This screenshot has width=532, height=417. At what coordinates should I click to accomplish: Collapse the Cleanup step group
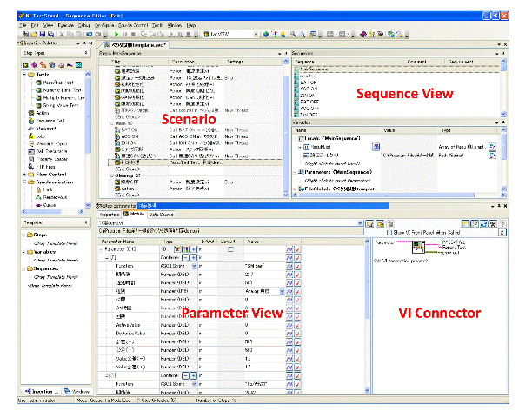111,175
